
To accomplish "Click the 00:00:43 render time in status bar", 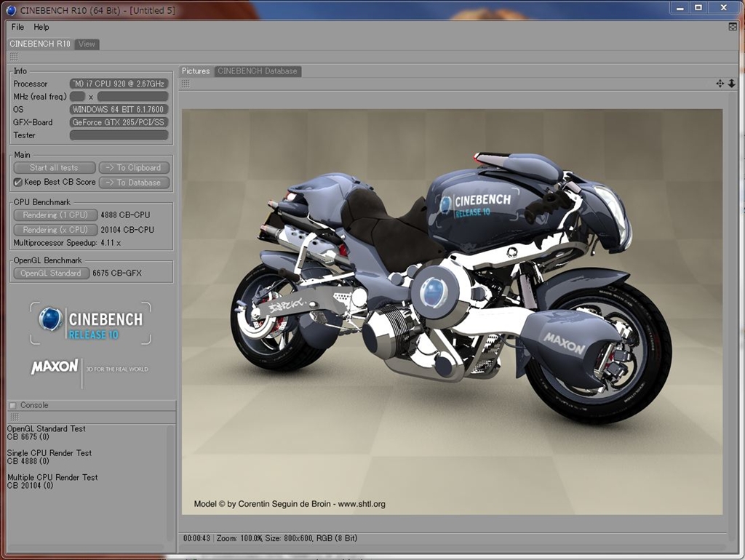I will (196, 538).
